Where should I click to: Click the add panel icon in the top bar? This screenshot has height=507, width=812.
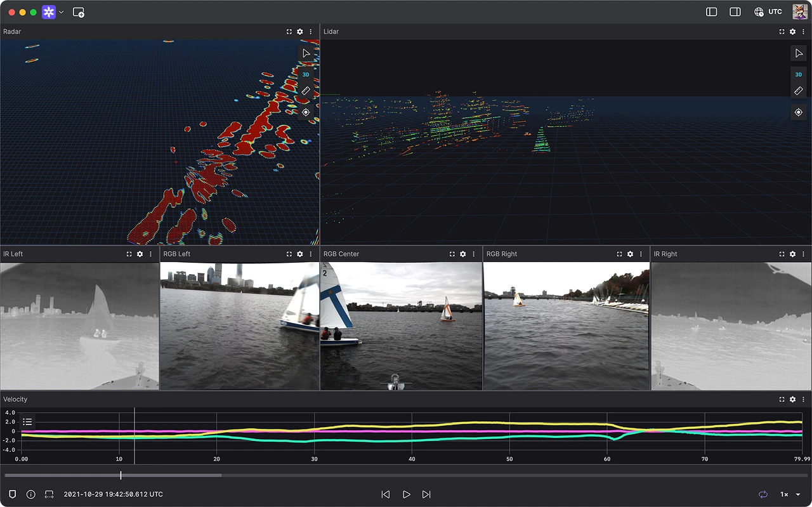pos(79,11)
